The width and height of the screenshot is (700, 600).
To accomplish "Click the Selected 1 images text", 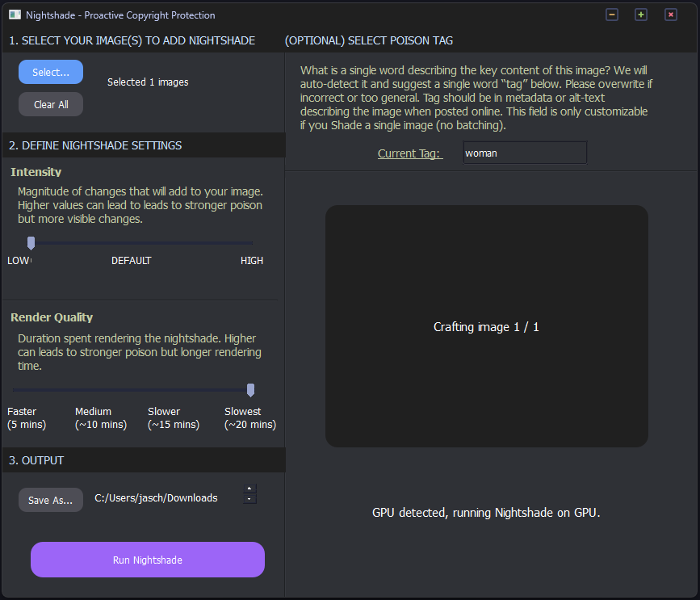I will click(x=148, y=82).
